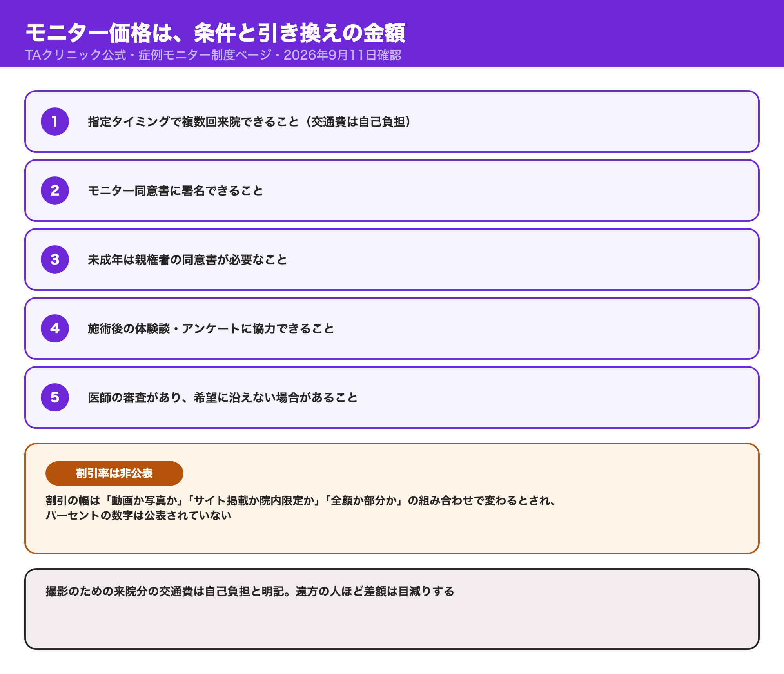
Task: Select text 未成年は親権者の同意書が必要なこと
Action: coord(187,260)
